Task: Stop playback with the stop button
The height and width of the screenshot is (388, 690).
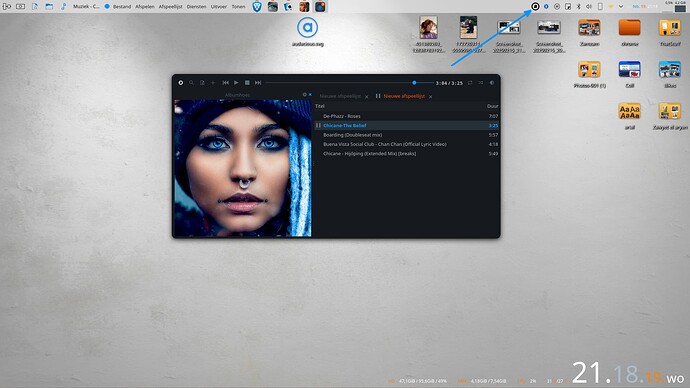Action: coord(247,83)
